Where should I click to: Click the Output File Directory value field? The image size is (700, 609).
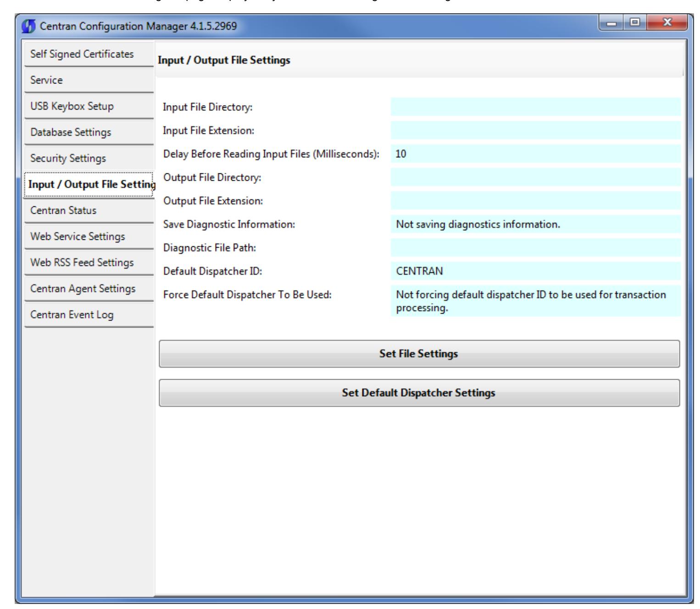click(x=536, y=177)
